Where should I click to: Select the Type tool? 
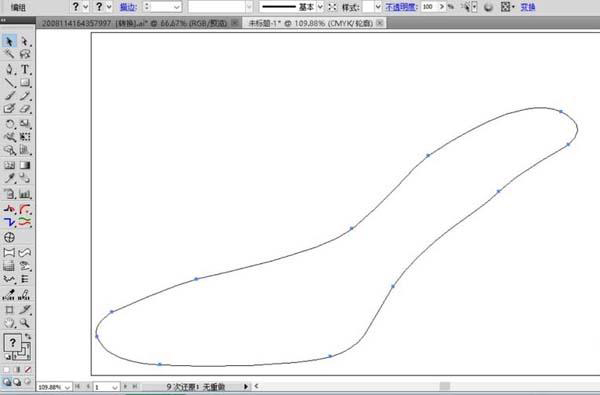(25, 69)
